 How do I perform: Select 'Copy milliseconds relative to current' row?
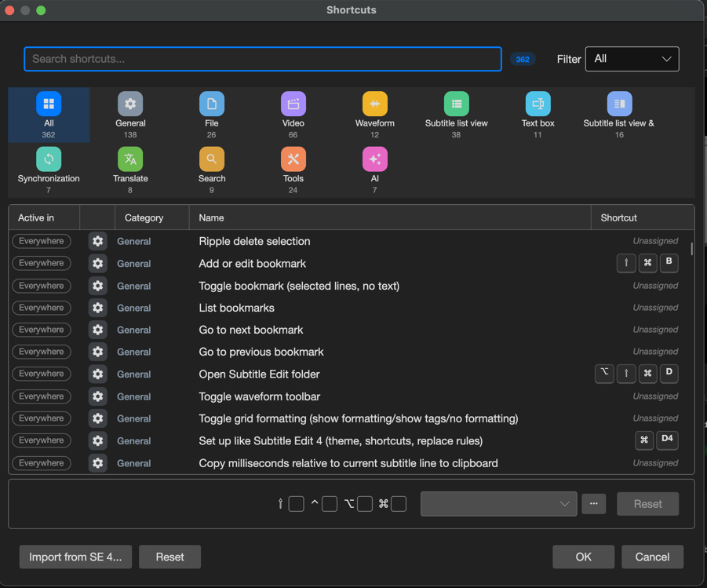(x=348, y=463)
